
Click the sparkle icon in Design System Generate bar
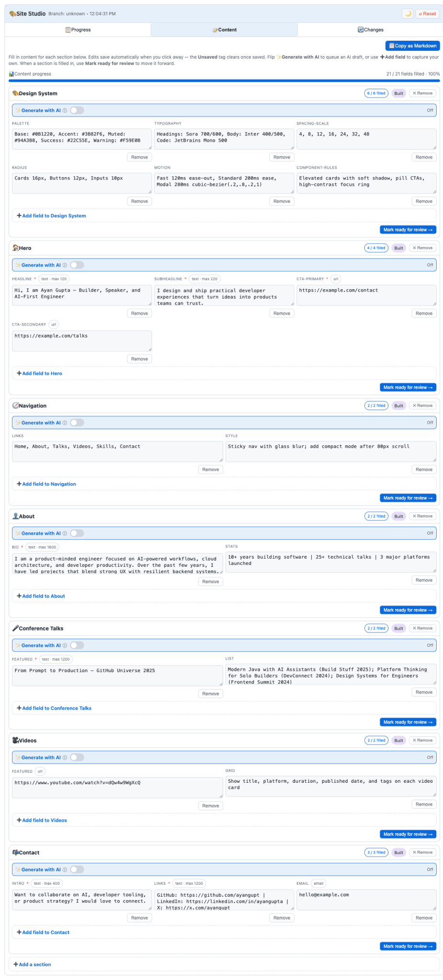click(x=18, y=111)
